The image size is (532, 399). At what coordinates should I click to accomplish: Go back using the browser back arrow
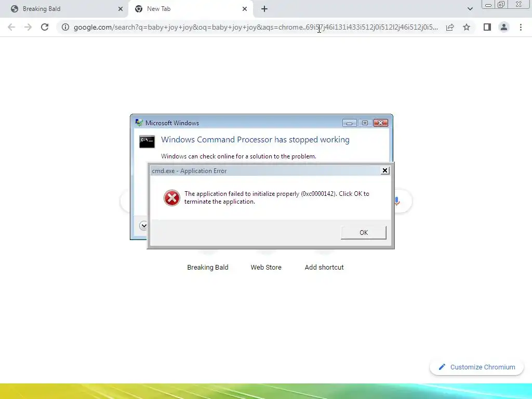(x=11, y=27)
